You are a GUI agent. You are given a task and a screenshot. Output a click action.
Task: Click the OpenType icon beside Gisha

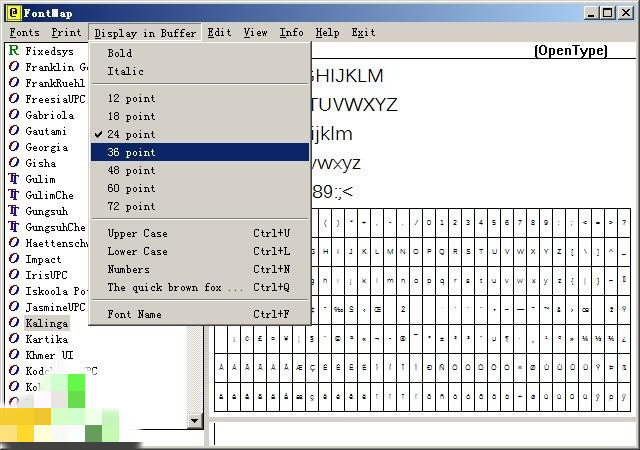[x=14, y=163]
